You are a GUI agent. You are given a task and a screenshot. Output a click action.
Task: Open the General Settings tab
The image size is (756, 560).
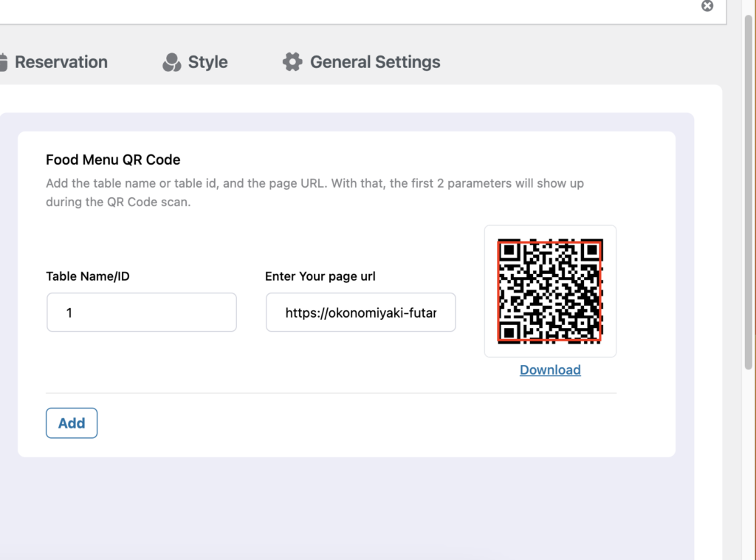tap(374, 62)
